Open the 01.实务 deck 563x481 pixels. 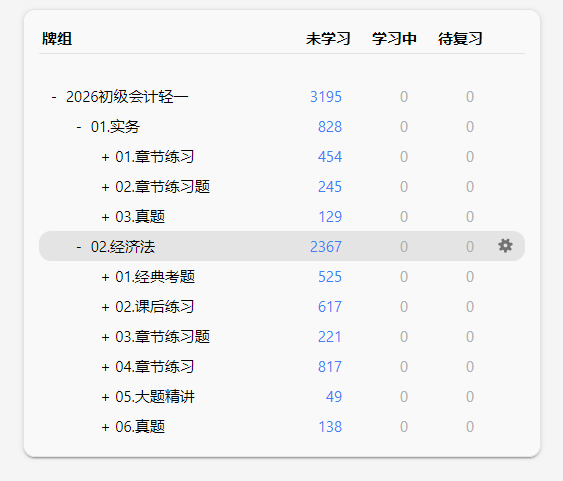click(x=115, y=127)
